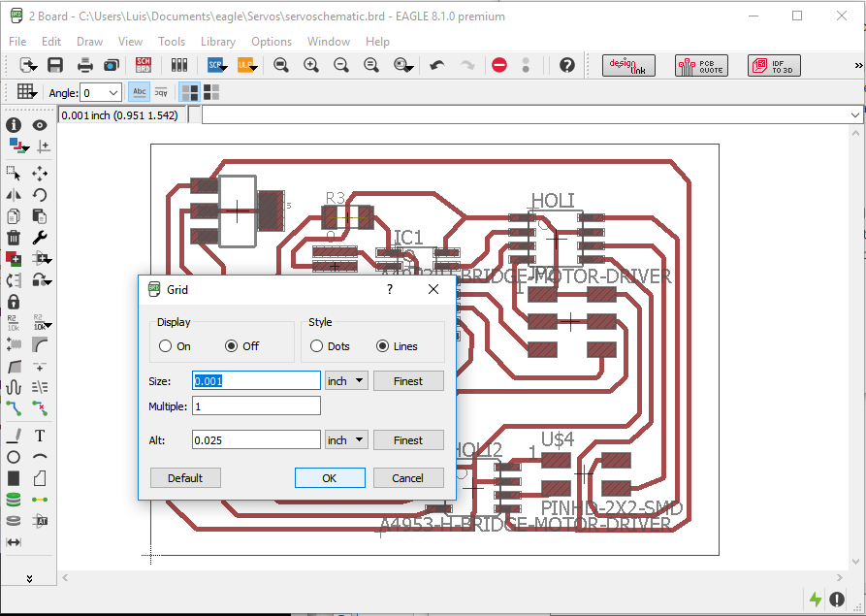866x616 pixels.
Task: Open the File menu
Action: [17, 42]
